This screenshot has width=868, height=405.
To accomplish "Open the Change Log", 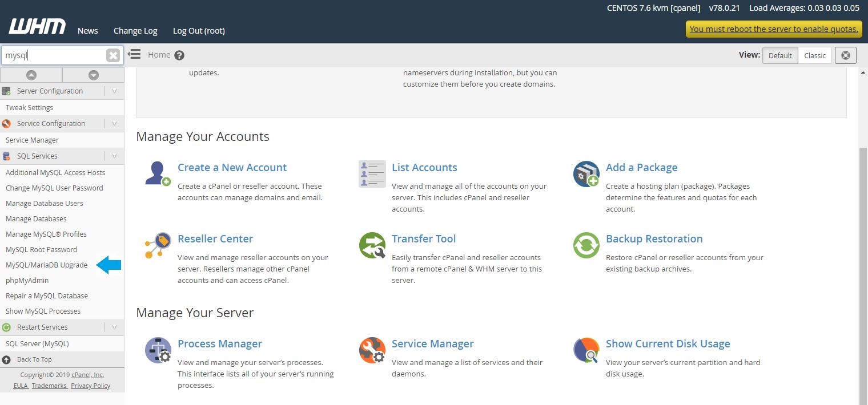I will (135, 31).
